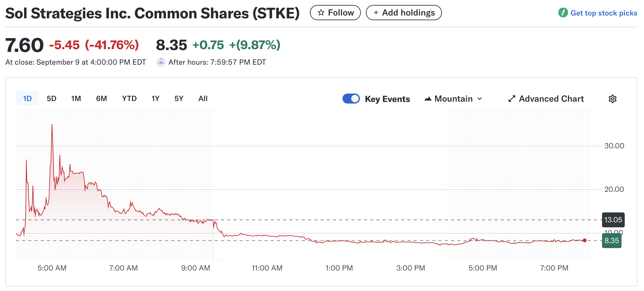Open chart settings gear icon
Image resolution: width=644 pixels, height=291 pixels.
coord(612,99)
